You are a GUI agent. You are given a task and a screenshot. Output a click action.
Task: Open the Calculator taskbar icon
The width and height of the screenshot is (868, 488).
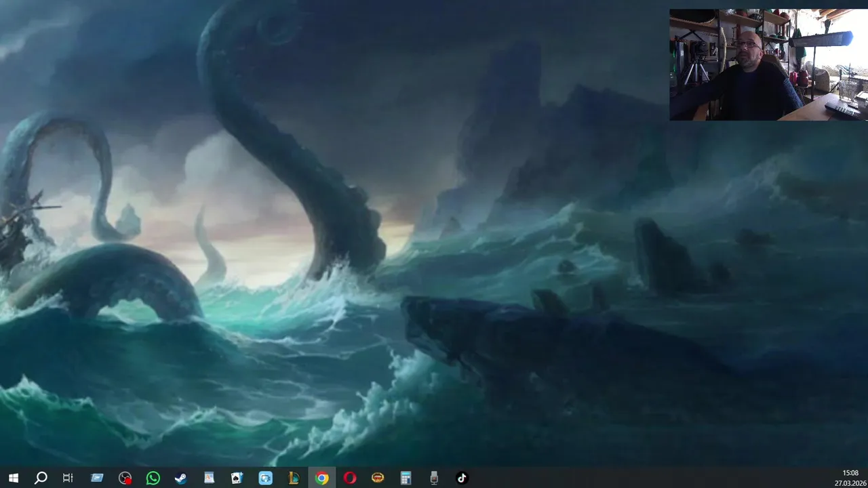tap(406, 478)
